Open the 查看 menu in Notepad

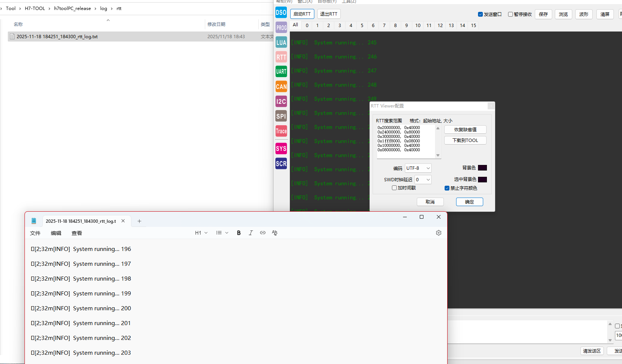76,233
